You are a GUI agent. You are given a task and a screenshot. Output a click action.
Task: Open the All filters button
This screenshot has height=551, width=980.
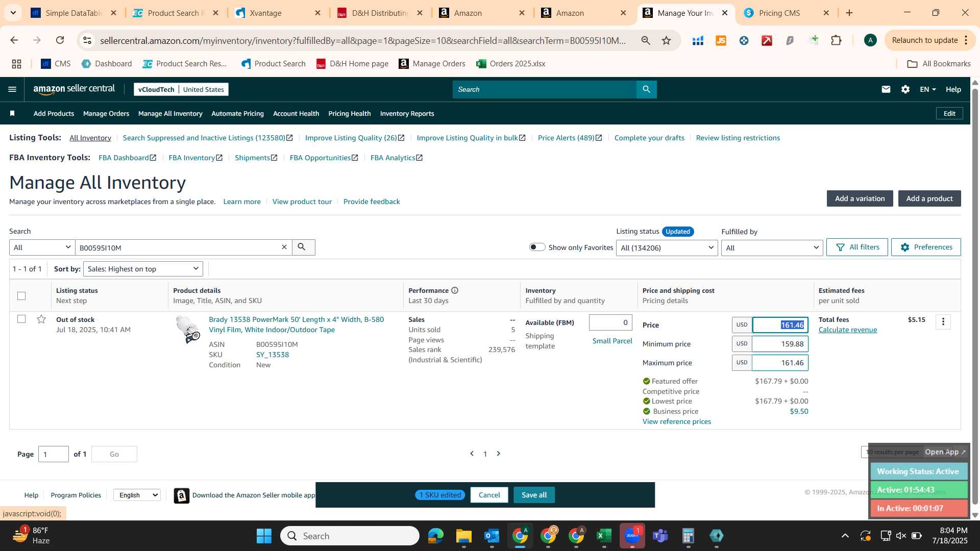point(857,247)
